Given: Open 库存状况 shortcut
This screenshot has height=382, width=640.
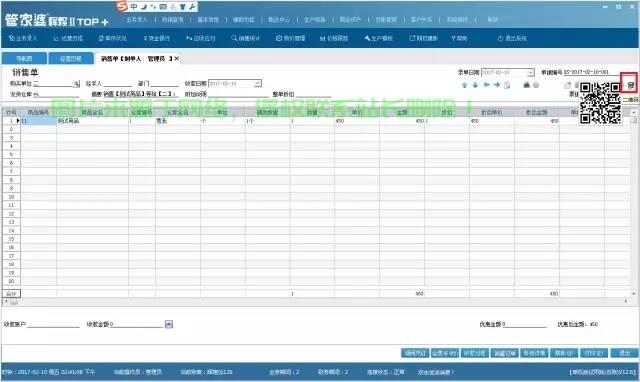Looking at the screenshot, I should [x=112, y=38].
